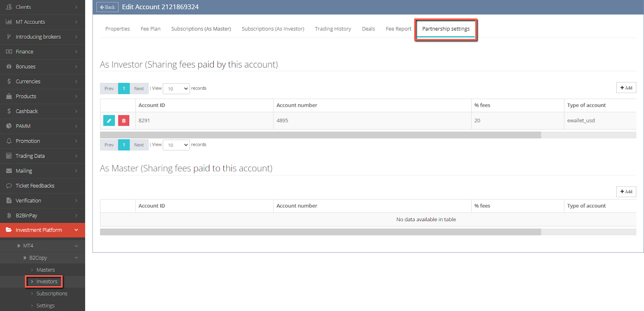
Task: Click the Verification document icon
Action: click(x=9, y=201)
